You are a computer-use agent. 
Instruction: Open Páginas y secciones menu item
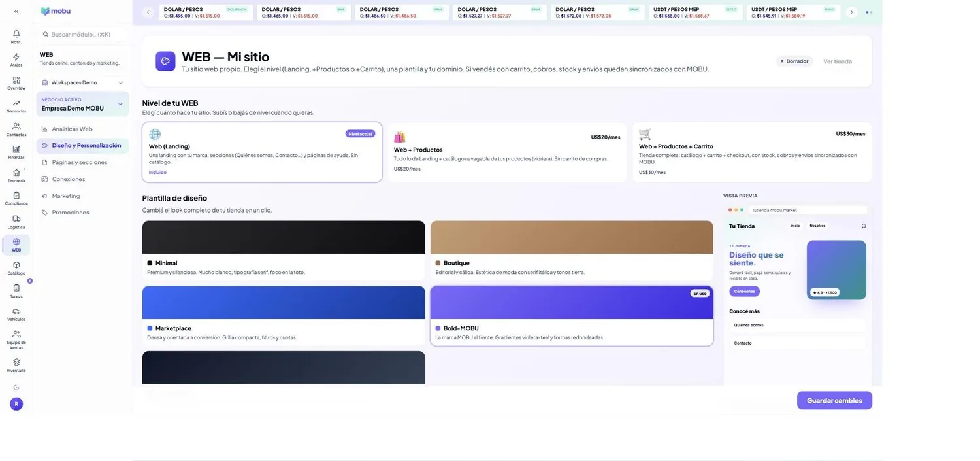pyautogui.click(x=82, y=162)
